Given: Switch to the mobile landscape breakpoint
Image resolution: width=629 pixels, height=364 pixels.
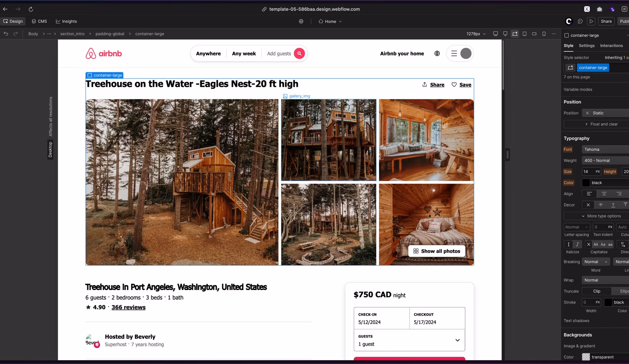Looking at the screenshot, I should click(x=534, y=34).
